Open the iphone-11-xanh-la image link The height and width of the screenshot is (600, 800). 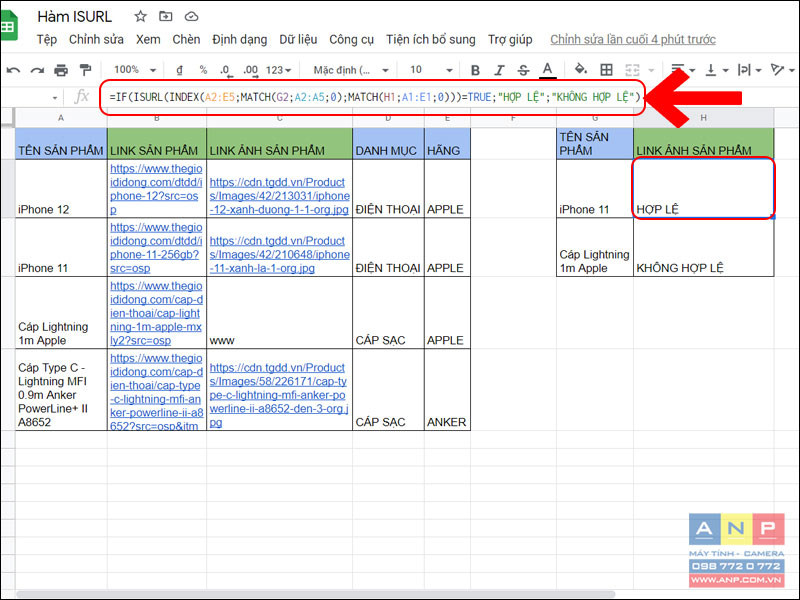point(280,255)
